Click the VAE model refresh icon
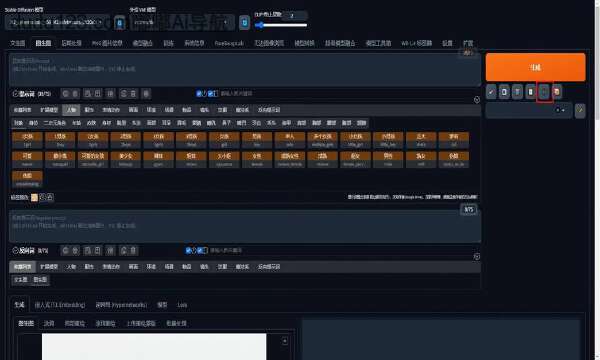Viewport: 600px width, 360px height. coord(245,23)
